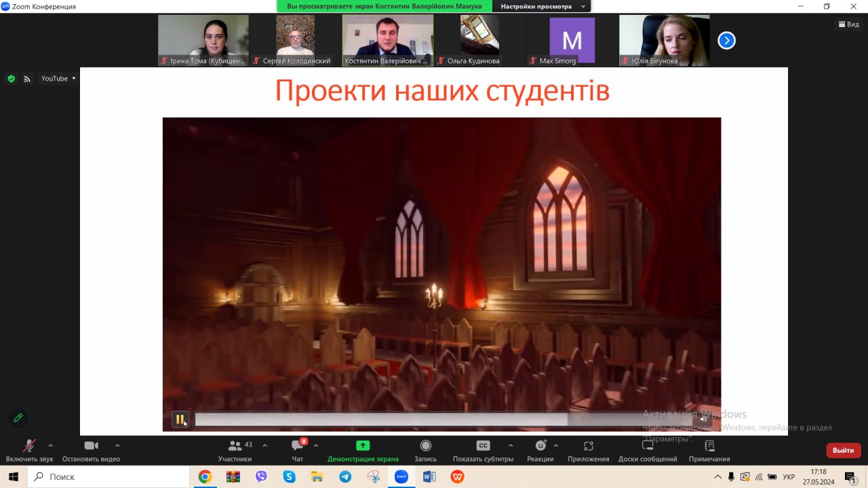The height and width of the screenshot is (488, 868).
Task: Open the Участники participants panel
Action: pos(235,450)
